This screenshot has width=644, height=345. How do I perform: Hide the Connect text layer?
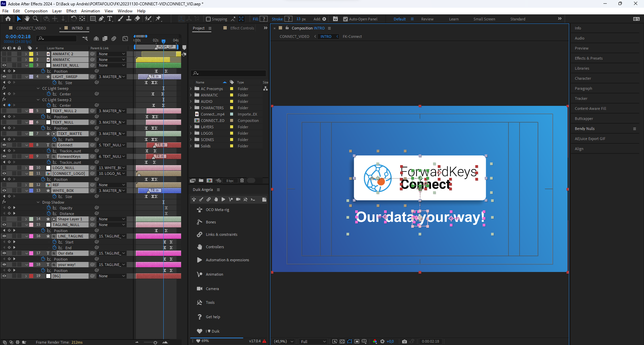tap(4, 145)
